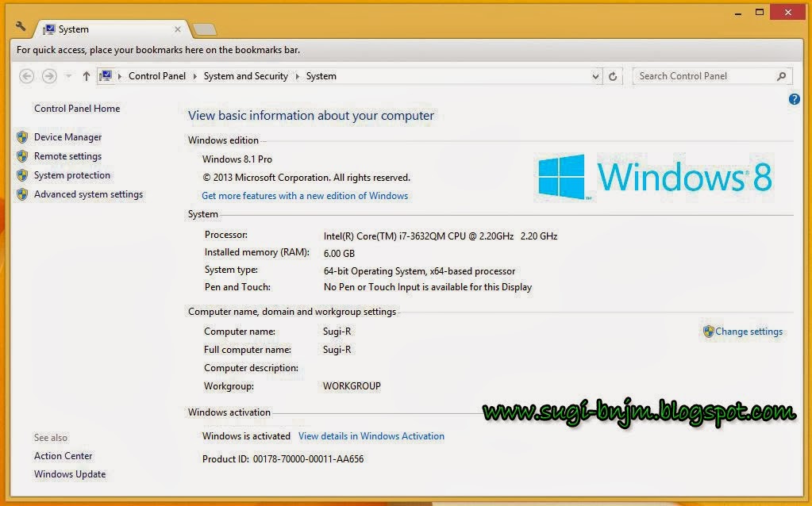Click the Windows is activated text
The height and width of the screenshot is (506, 812).
[x=247, y=436]
